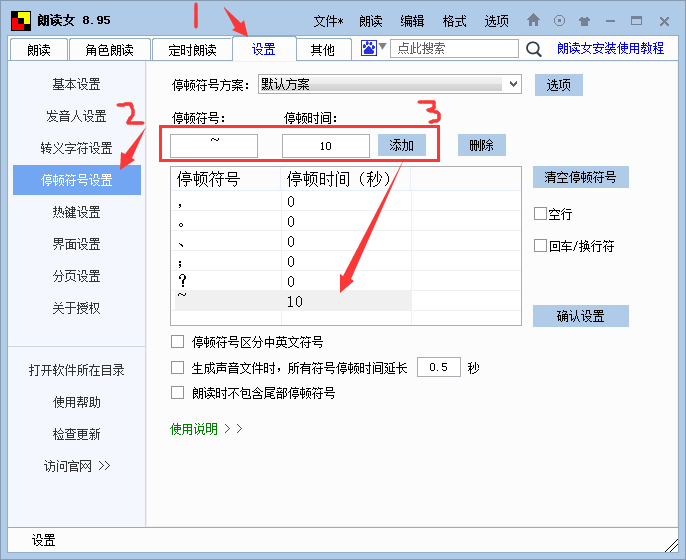Screen dimensions: 686x560
Task: Click the 选项 button beside scheme dropdown
Action: (559, 85)
